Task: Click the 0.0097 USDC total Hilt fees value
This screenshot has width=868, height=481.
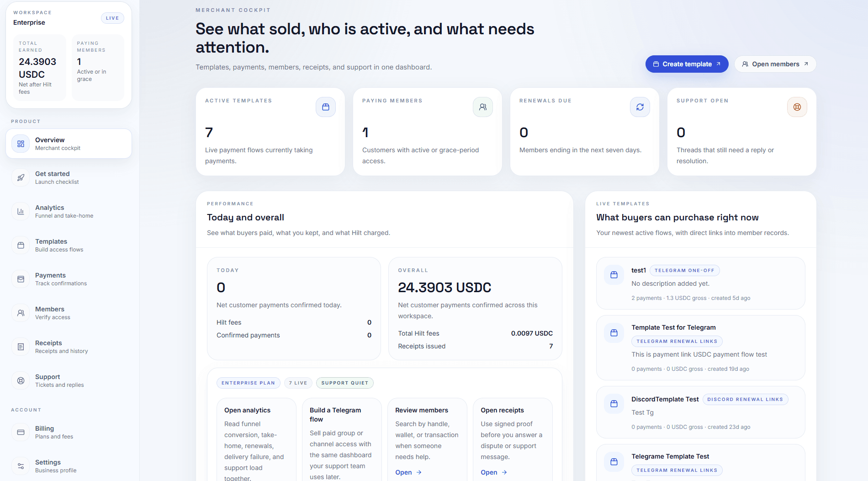Action: [x=532, y=333]
